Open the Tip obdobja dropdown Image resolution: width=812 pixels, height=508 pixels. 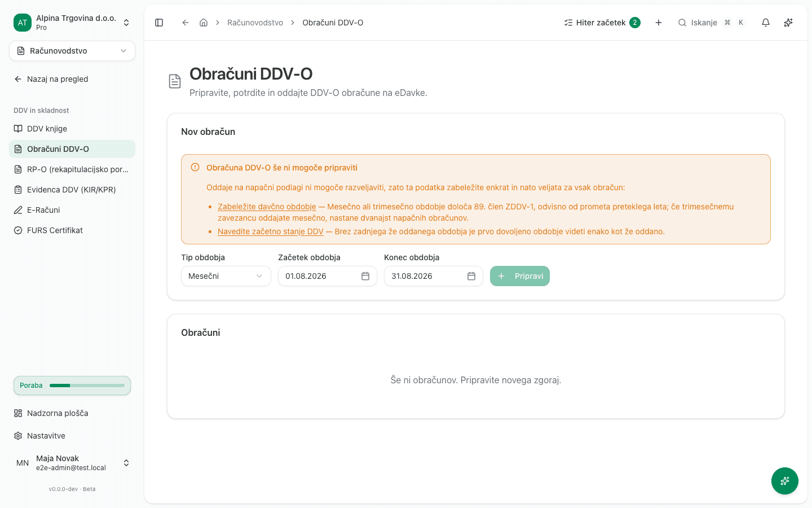pyautogui.click(x=226, y=276)
